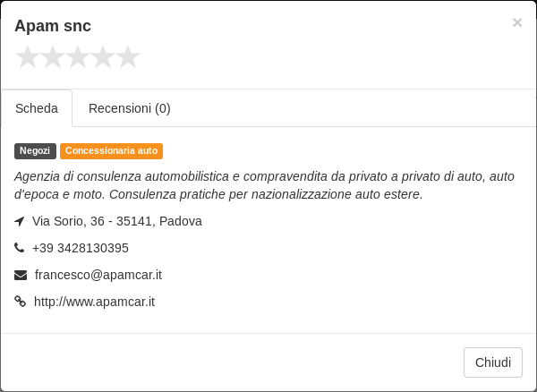This screenshot has height=392, width=537.
Task: Click the location arrow icon
Action: point(20,221)
